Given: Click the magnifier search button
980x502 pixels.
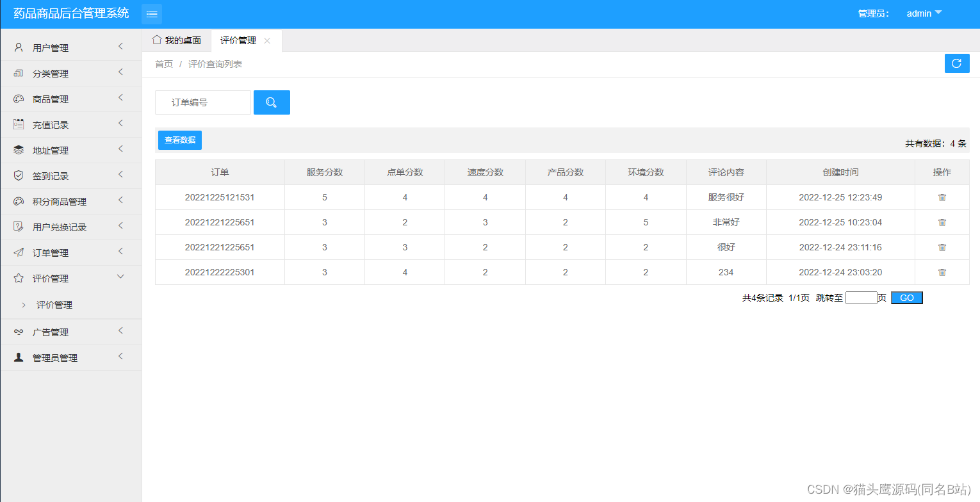Looking at the screenshot, I should [272, 102].
